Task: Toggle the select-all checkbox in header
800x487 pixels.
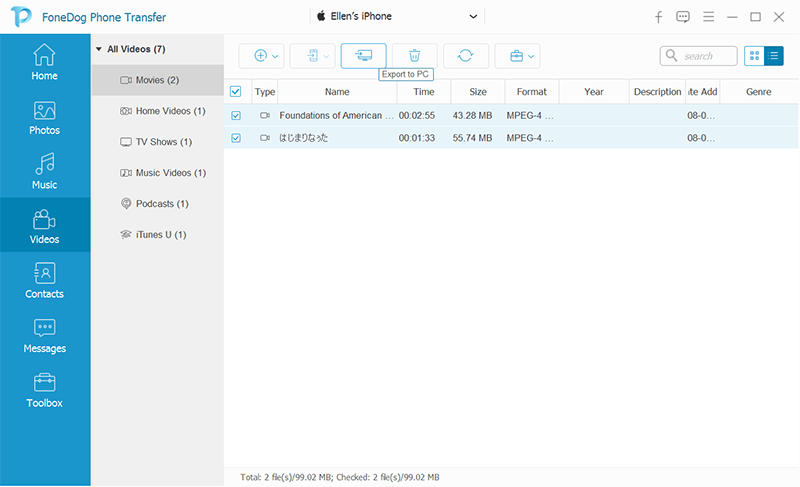Action: [236, 91]
